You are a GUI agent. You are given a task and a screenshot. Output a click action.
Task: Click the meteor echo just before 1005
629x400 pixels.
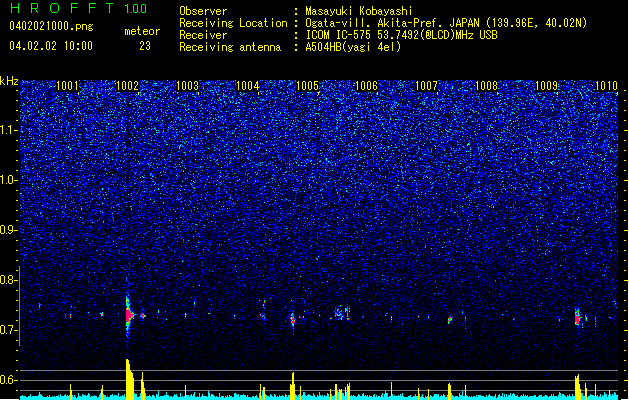coord(293,321)
